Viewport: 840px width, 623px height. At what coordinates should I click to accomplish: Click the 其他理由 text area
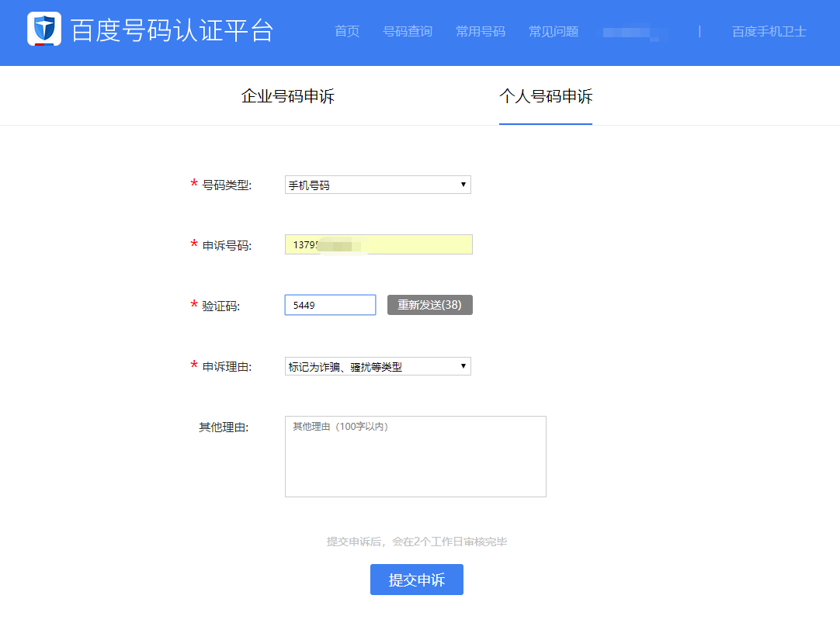click(x=415, y=456)
